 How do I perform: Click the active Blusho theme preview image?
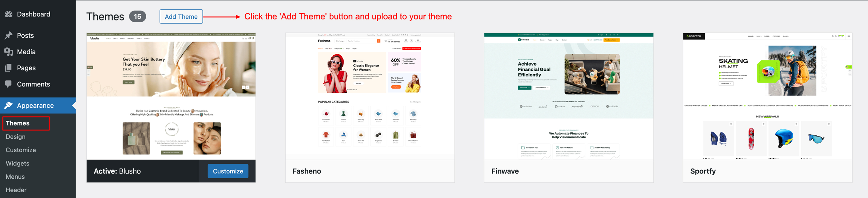pos(171,96)
